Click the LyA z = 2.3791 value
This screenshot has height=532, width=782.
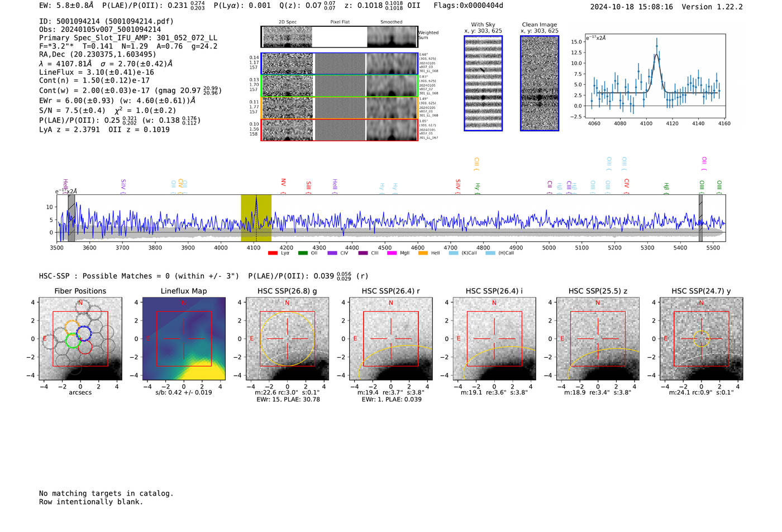69,130
